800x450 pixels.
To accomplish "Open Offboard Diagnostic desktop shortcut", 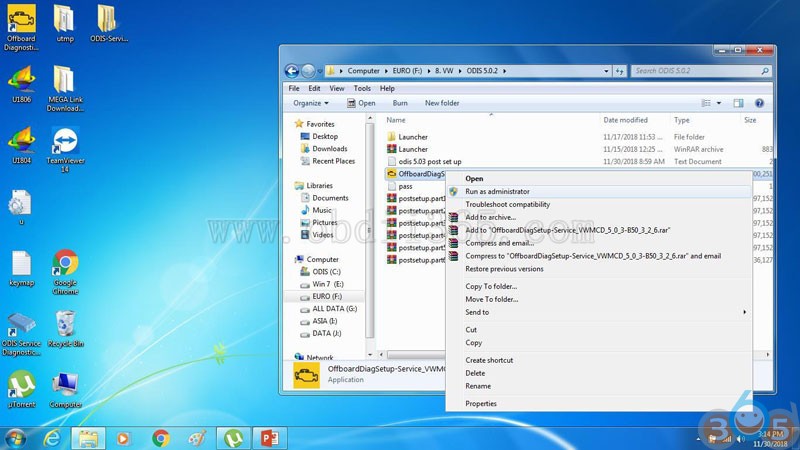I will coord(21,28).
